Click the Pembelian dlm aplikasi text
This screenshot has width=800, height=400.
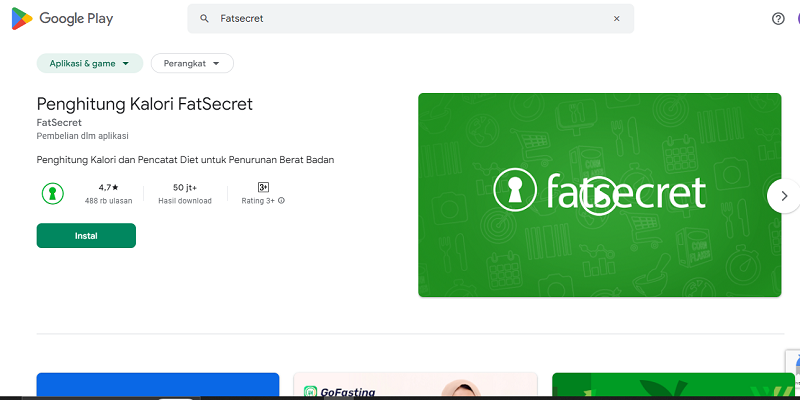click(x=83, y=136)
